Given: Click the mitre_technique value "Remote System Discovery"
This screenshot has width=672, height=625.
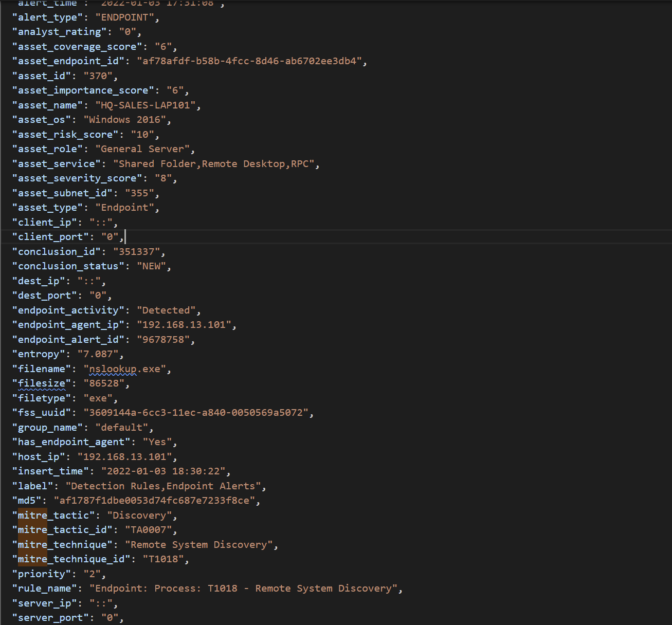Looking at the screenshot, I should pyautogui.click(x=199, y=545).
